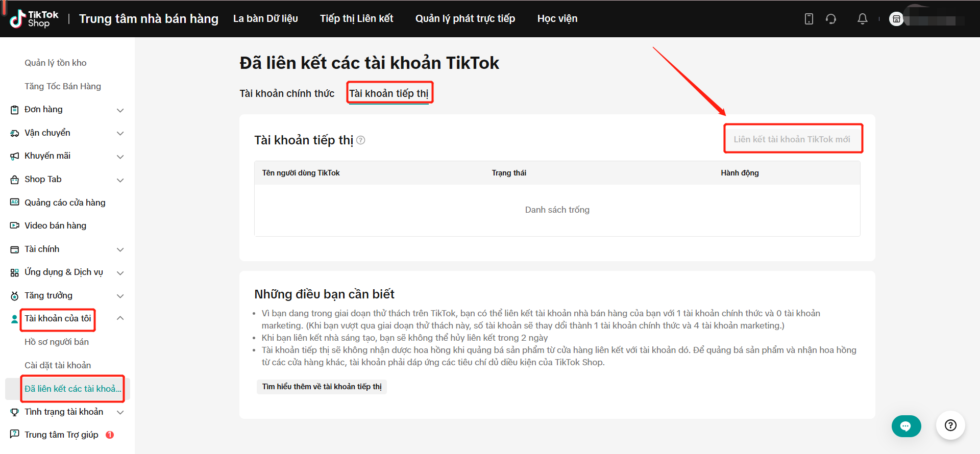Open Quảng cáo cửa hàng sidebar label
This screenshot has width=980, height=454.
[65, 203]
